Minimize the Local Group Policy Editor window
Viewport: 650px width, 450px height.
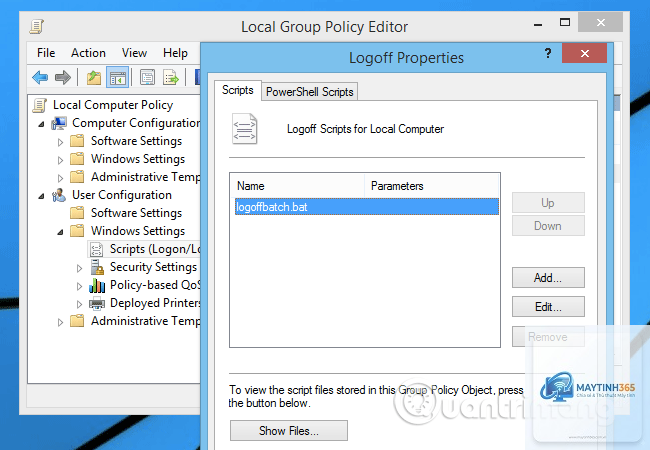click(538, 23)
